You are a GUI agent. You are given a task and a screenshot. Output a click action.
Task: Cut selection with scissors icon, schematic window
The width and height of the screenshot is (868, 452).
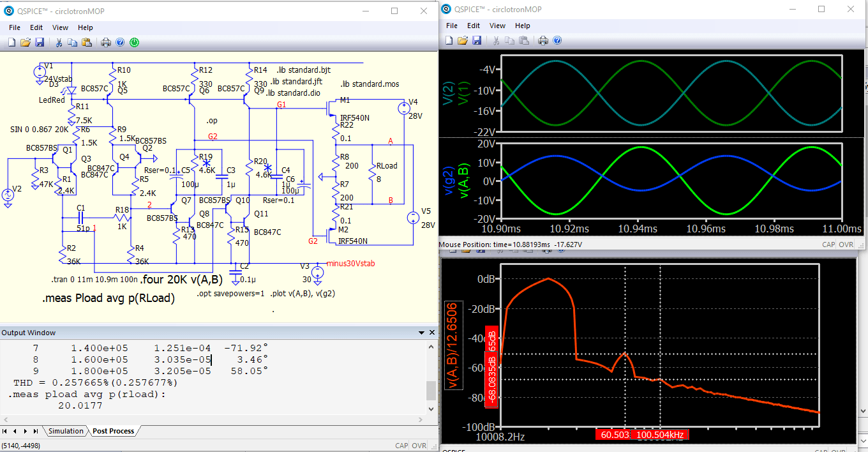[59, 42]
